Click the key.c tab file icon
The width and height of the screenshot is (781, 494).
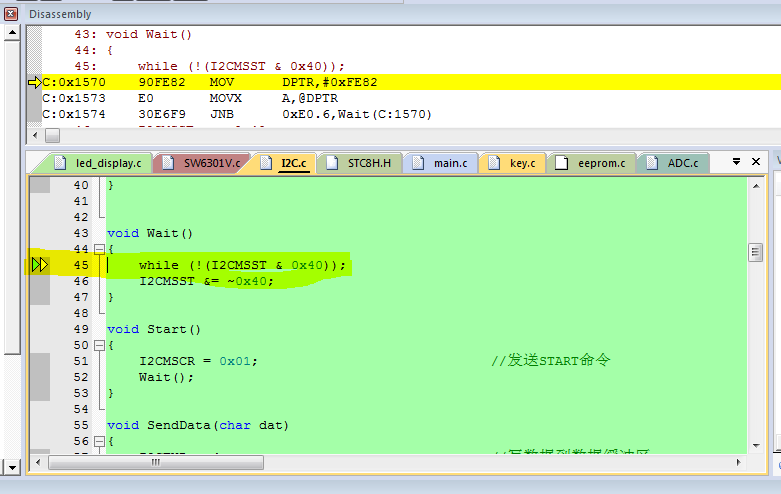point(494,163)
